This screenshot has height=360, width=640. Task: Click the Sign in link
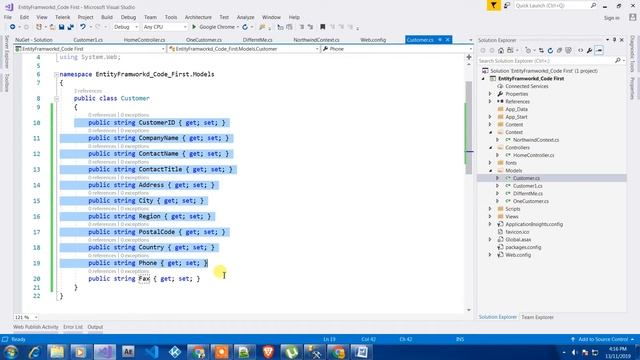611,18
